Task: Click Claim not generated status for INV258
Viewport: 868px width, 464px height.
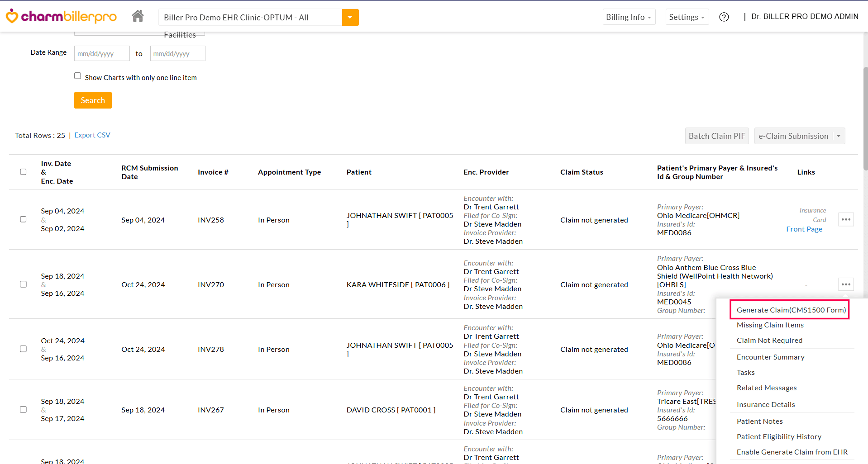Action: tap(594, 220)
